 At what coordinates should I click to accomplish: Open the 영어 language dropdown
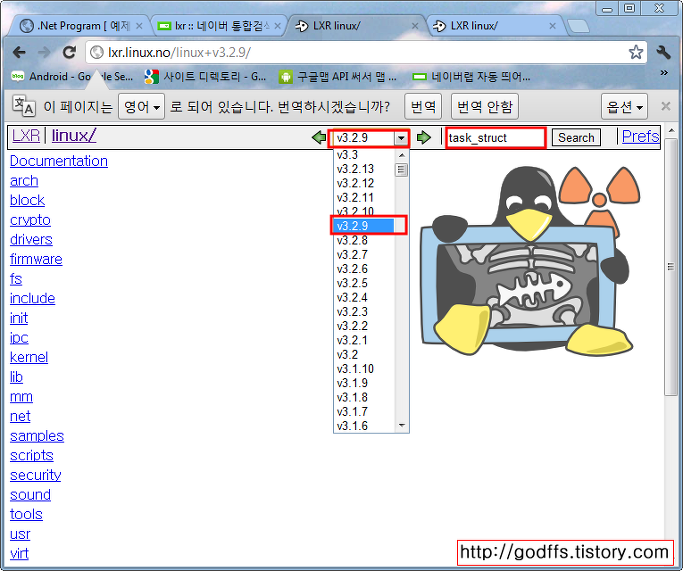click(142, 106)
